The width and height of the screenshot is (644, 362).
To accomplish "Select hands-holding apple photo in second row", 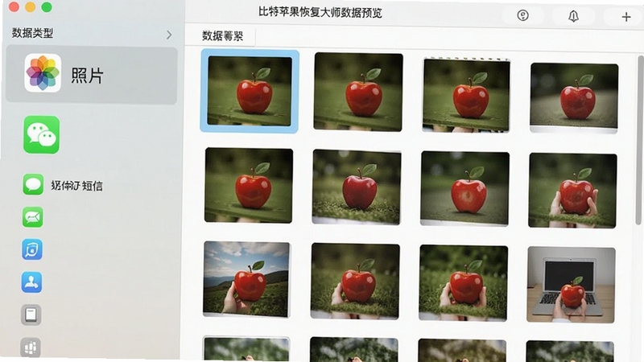I will (x=572, y=191).
